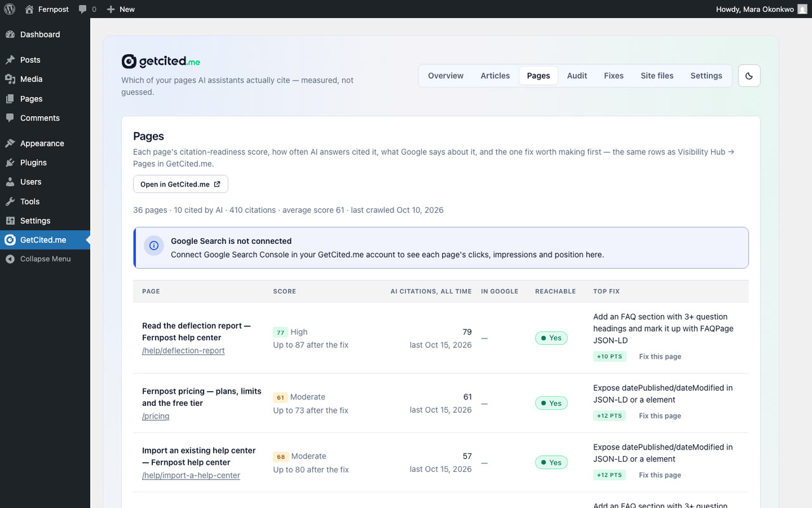Open the comments bubble in admin bar

click(83, 9)
